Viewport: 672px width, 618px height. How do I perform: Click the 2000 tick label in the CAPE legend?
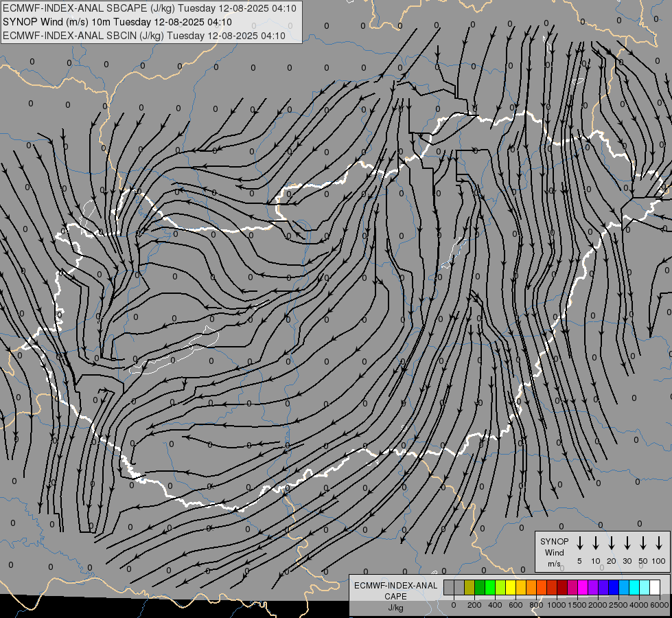pos(597,605)
